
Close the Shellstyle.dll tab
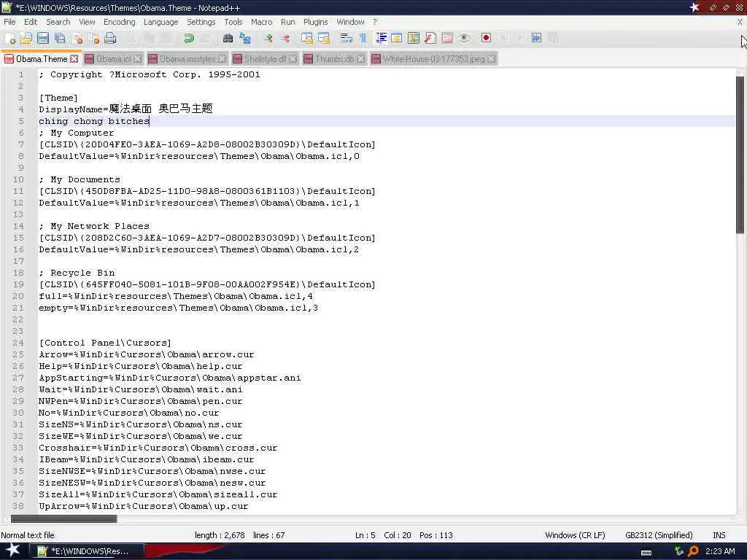(293, 58)
